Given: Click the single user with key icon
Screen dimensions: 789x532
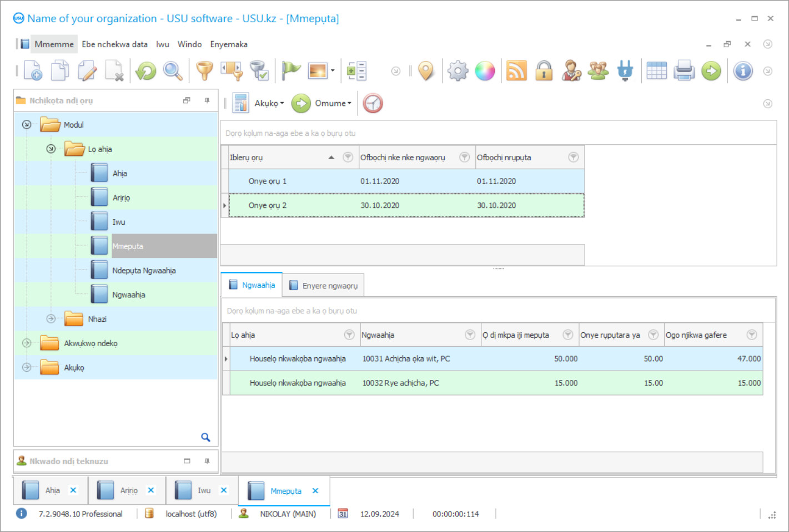Looking at the screenshot, I should [571, 70].
